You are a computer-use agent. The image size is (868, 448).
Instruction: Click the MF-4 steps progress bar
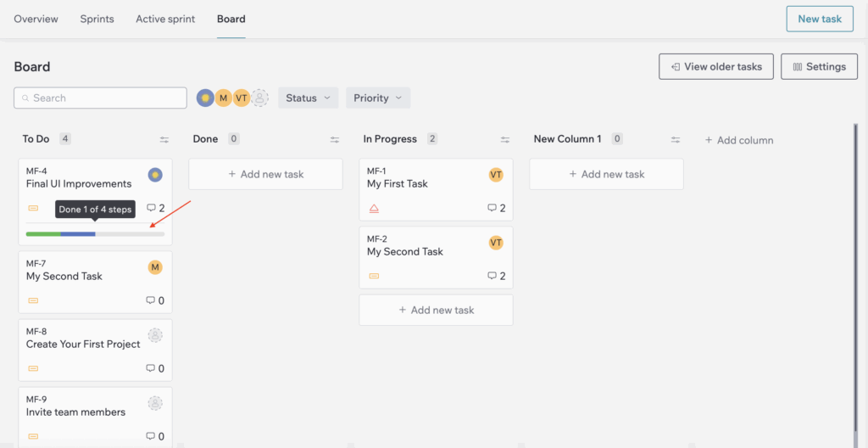click(x=95, y=233)
